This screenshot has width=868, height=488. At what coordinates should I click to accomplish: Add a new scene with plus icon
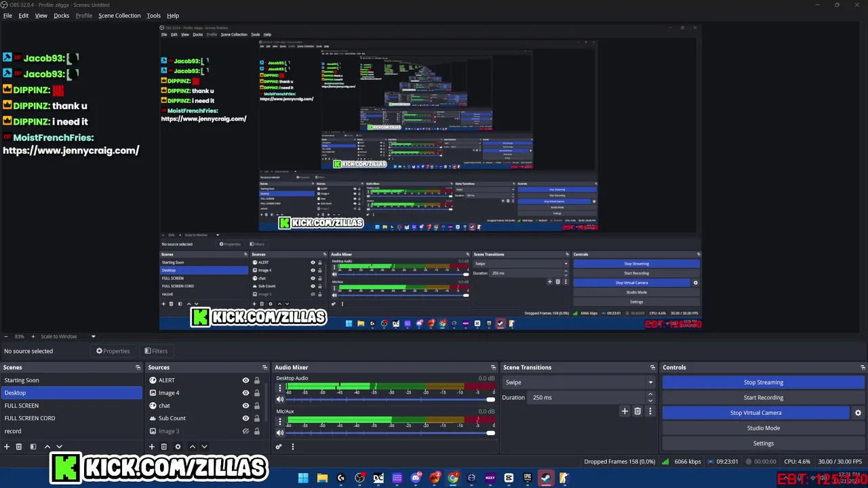pos(7,447)
